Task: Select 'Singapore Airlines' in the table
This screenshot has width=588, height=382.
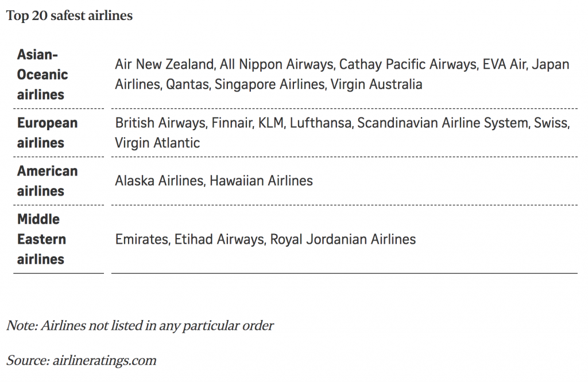Action: [x=269, y=84]
